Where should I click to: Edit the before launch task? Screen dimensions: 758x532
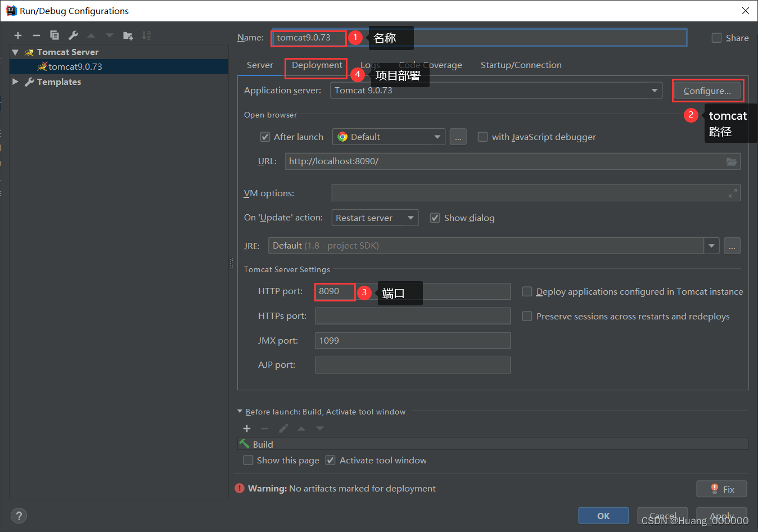[x=283, y=429]
